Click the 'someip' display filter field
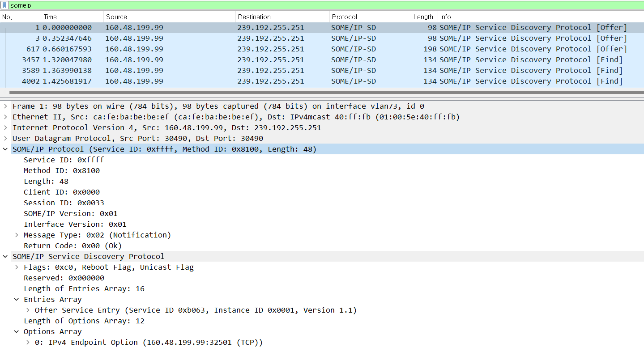644x356 pixels. pos(326,5)
